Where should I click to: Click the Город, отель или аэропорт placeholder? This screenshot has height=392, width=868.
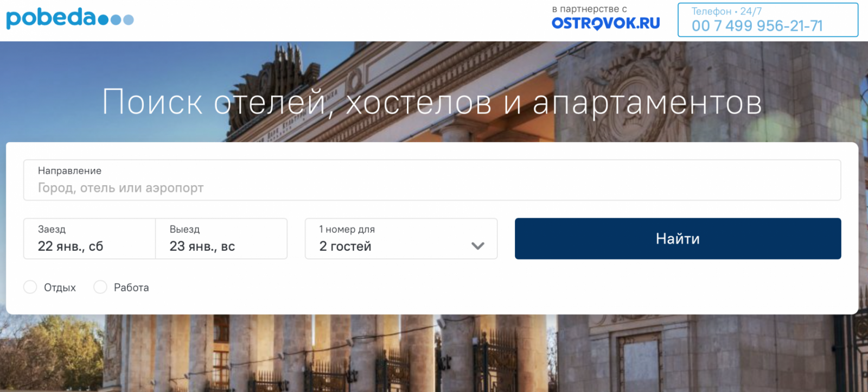120,188
